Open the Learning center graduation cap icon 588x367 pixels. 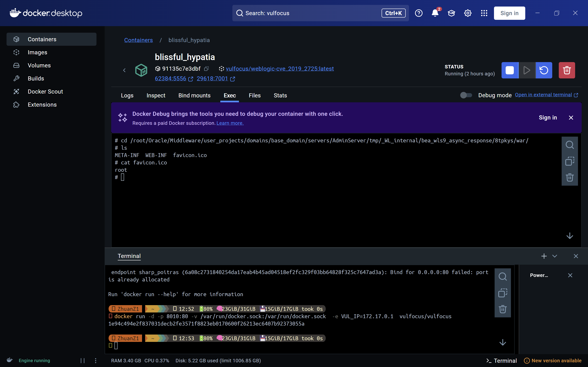click(x=451, y=13)
